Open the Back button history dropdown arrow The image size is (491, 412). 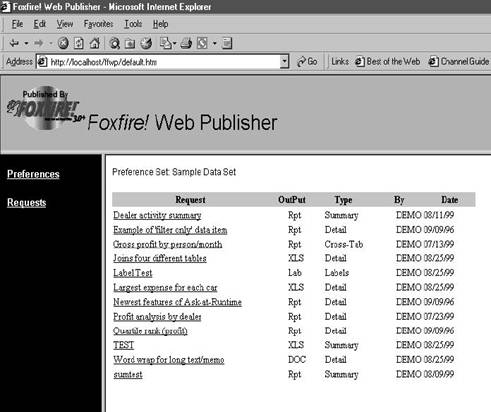(x=26, y=43)
